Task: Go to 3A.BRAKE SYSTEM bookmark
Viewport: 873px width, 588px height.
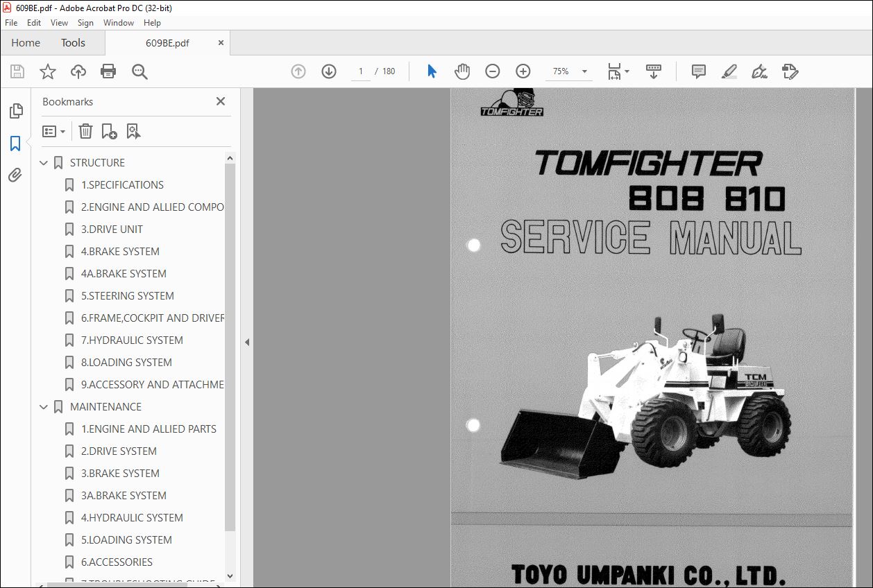Action: coord(124,496)
